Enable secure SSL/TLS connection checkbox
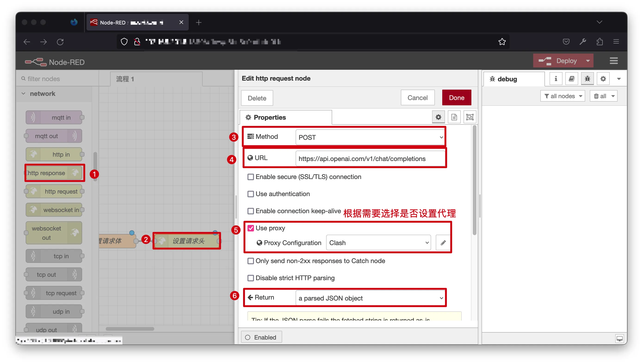The width and height of the screenshot is (643, 364). coord(250,177)
